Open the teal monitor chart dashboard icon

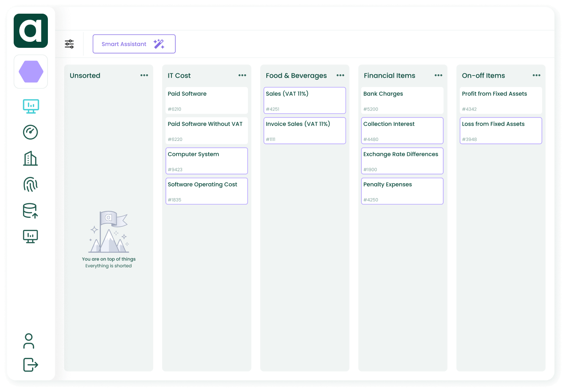point(31,106)
